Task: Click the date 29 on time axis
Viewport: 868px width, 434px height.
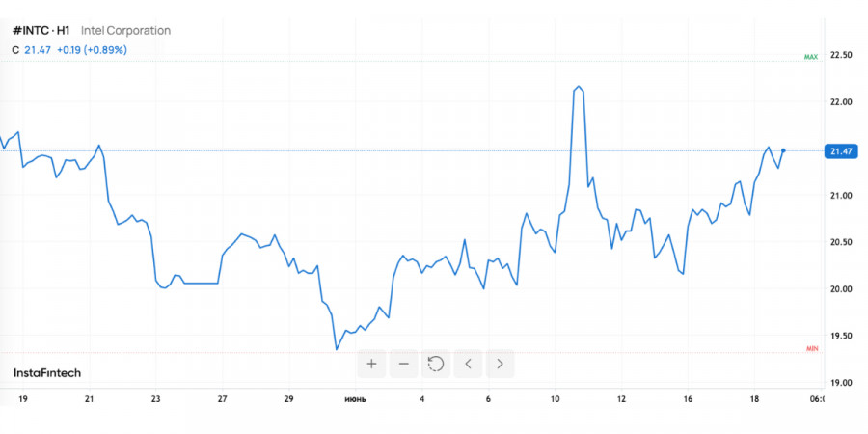Action: 289,398
